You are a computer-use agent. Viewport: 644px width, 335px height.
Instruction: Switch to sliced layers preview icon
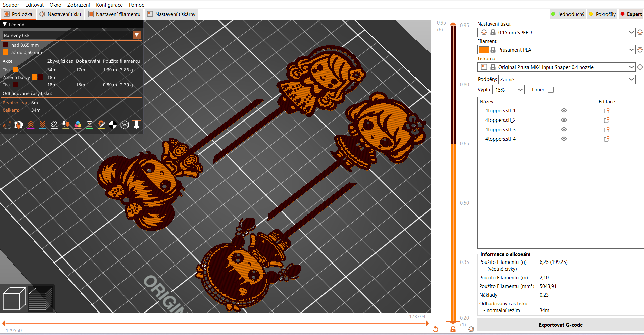[x=40, y=299]
